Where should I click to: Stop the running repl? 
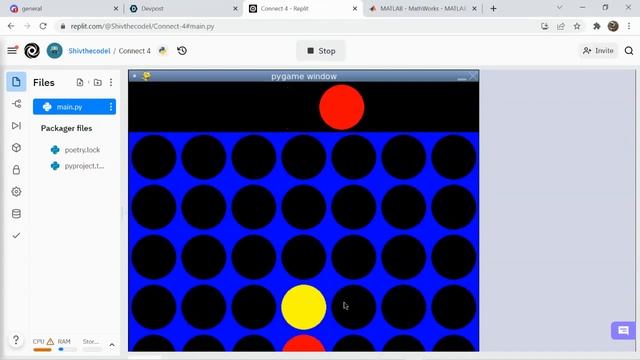pos(321,51)
